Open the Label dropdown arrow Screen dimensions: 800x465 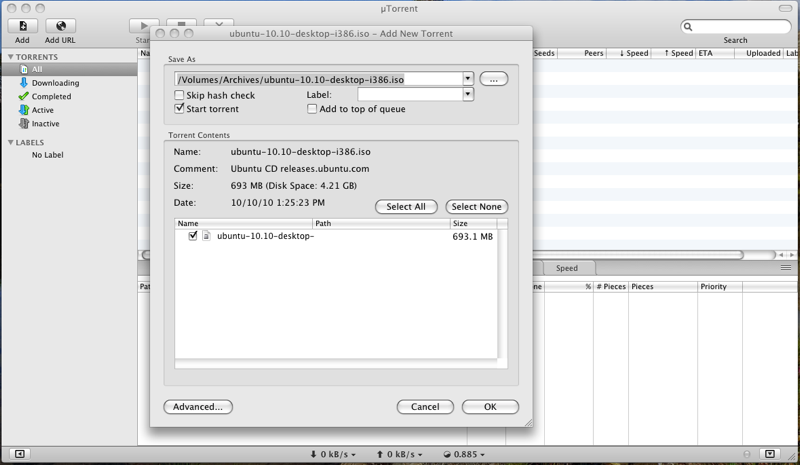(468, 94)
